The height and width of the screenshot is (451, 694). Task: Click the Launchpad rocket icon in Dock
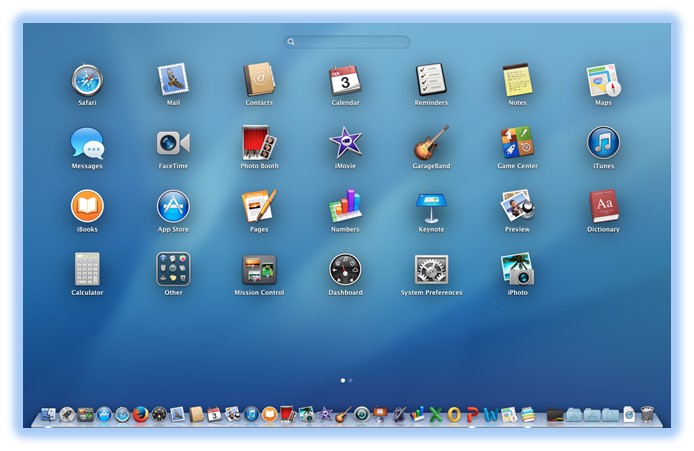click(67, 415)
